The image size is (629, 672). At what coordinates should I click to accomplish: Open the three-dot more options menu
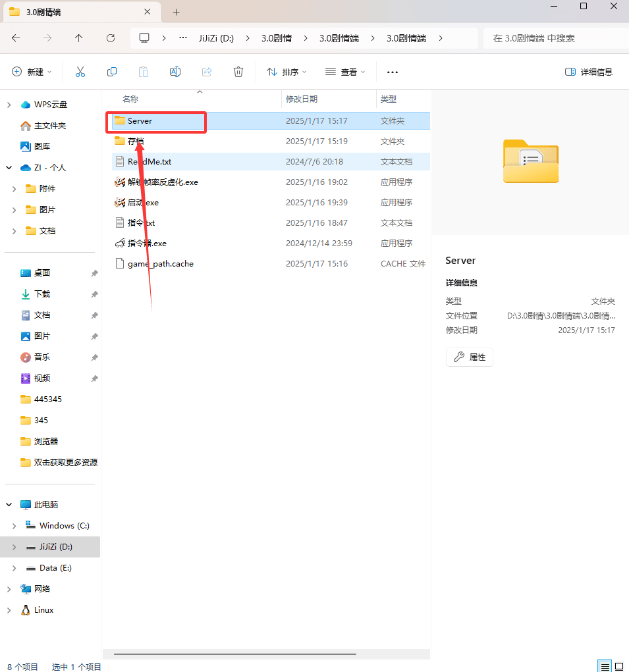(393, 72)
